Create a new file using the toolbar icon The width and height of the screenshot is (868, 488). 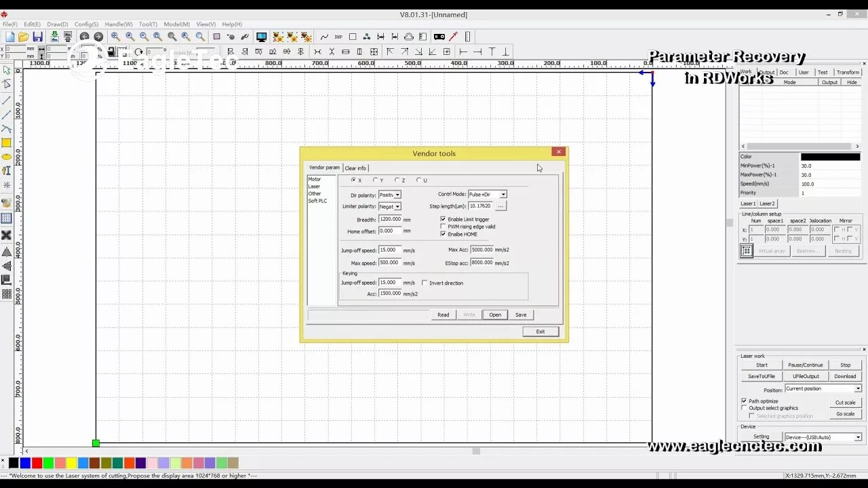pos(9,37)
